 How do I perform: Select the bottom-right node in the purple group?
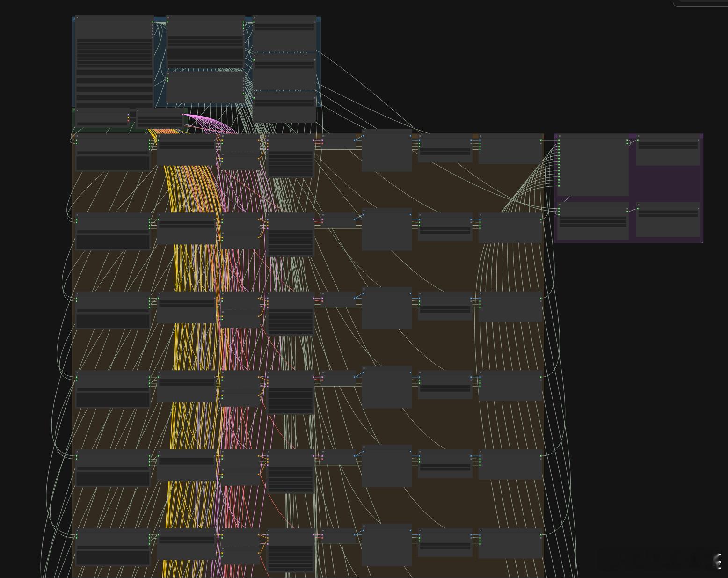pos(668,219)
